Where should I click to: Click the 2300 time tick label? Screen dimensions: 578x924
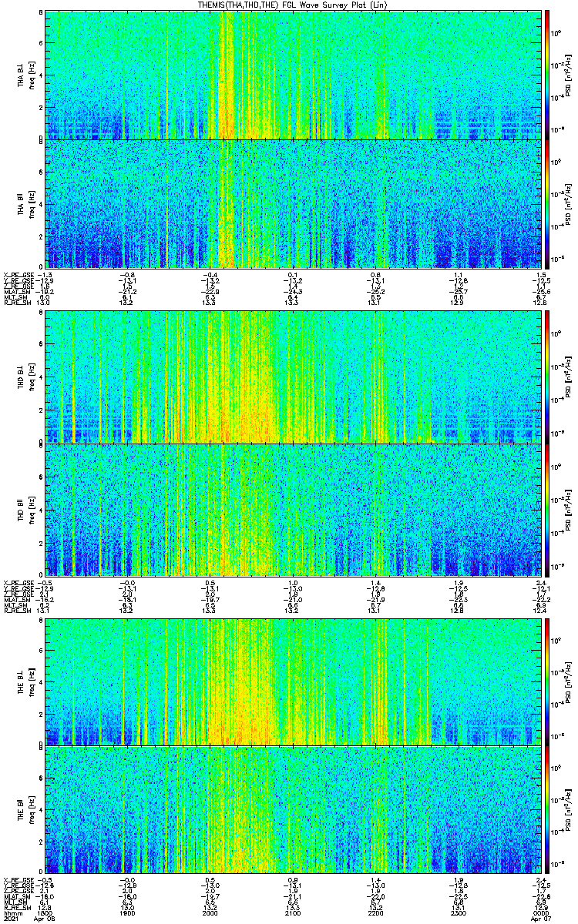point(459,914)
